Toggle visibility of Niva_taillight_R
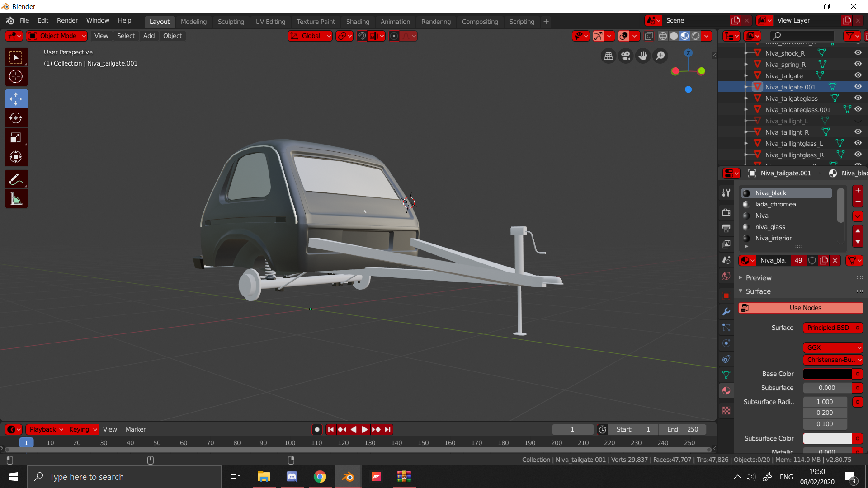The width and height of the screenshot is (868, 488). [858, 132]
